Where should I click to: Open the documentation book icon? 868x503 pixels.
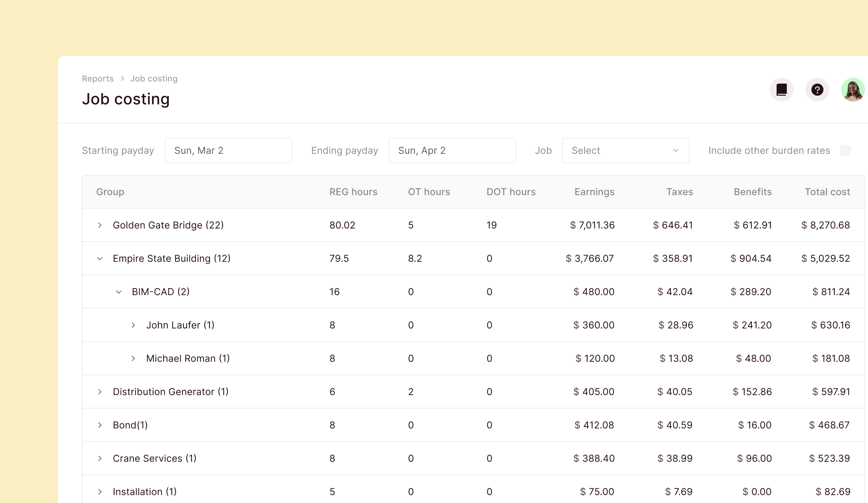pos(781,89)
